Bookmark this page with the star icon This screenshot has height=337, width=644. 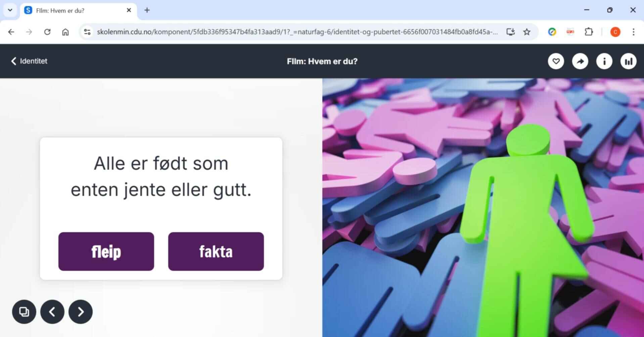pos(527,32)
